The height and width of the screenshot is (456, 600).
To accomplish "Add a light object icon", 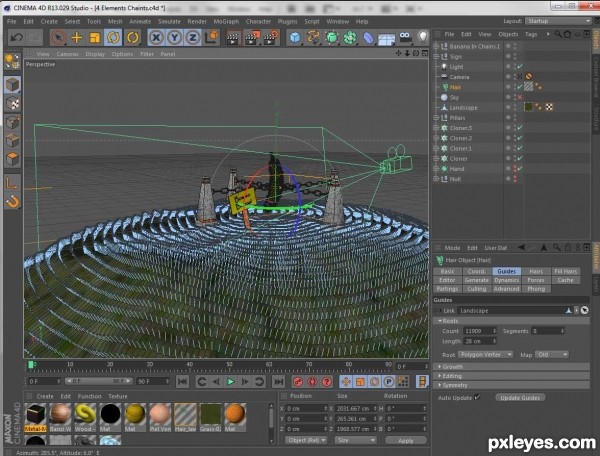I will (x=422, y=37).
